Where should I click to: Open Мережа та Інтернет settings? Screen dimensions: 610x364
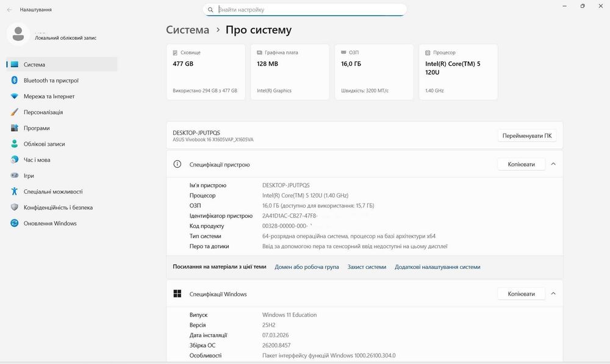[62, 96]
